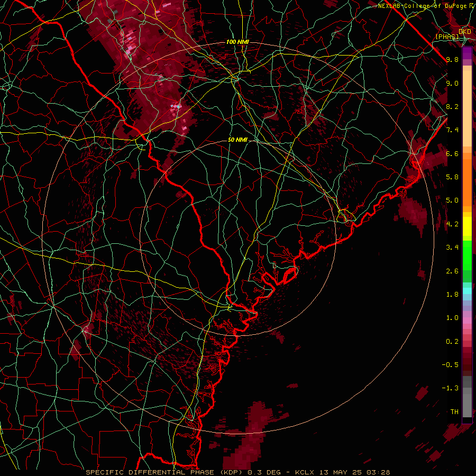The width and height of the screenshot is (476, 476).
Task: Click the 5.0 value on the color scale
Action: coord(452,200)
